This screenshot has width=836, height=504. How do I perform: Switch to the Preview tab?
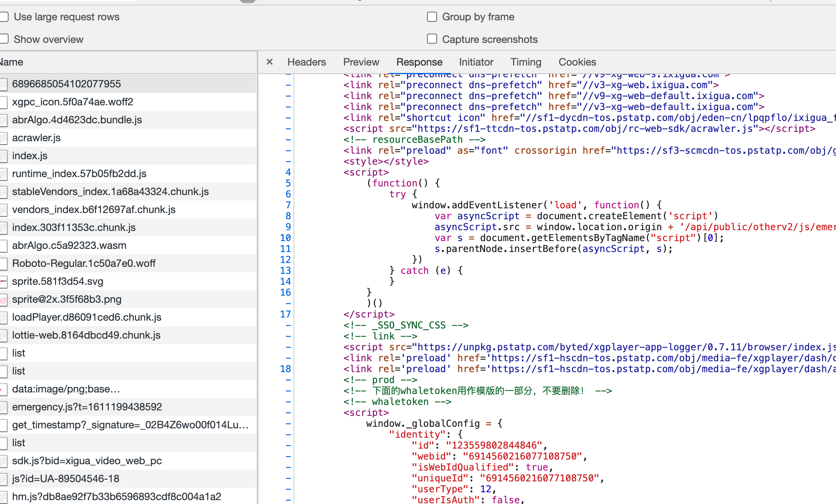361,62
